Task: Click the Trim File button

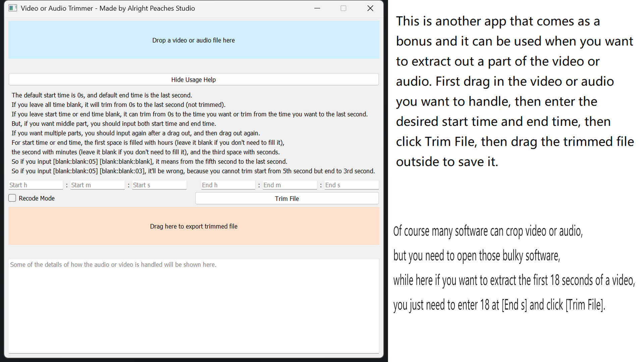Action: click(x=286, y=198)
